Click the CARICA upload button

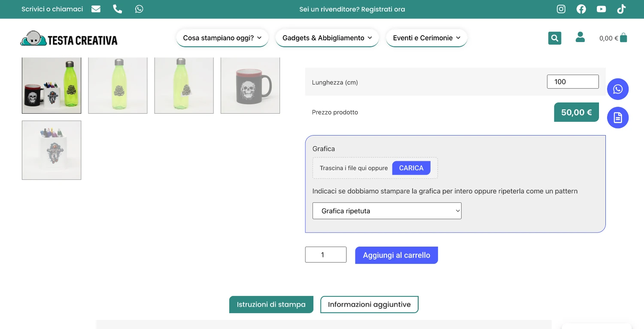[411, 168]
